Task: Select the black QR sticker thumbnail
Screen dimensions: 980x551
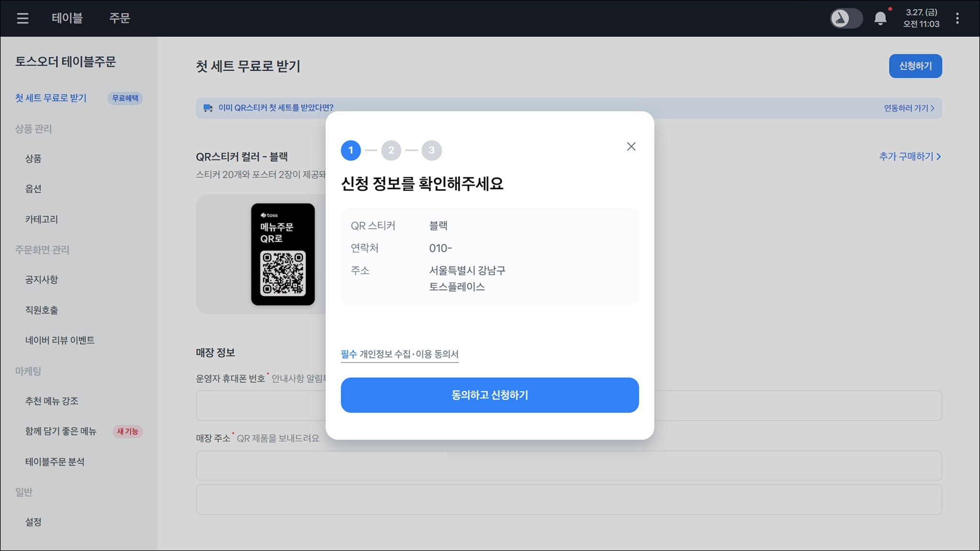Action: pos(283,254)
